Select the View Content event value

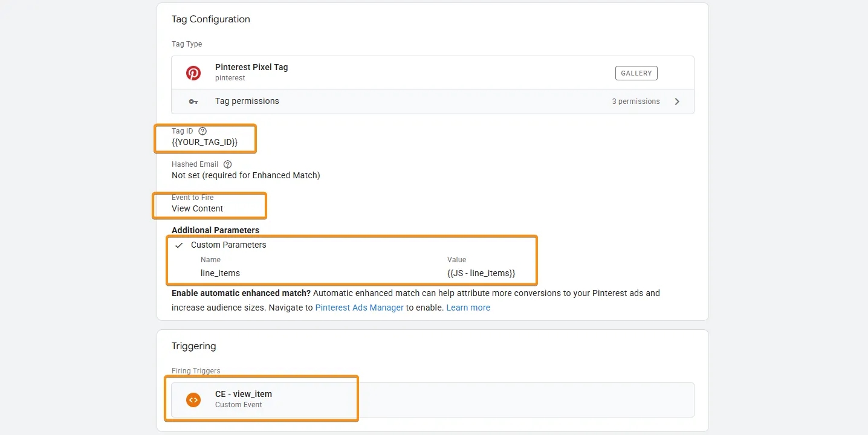[x=198, y=208]
